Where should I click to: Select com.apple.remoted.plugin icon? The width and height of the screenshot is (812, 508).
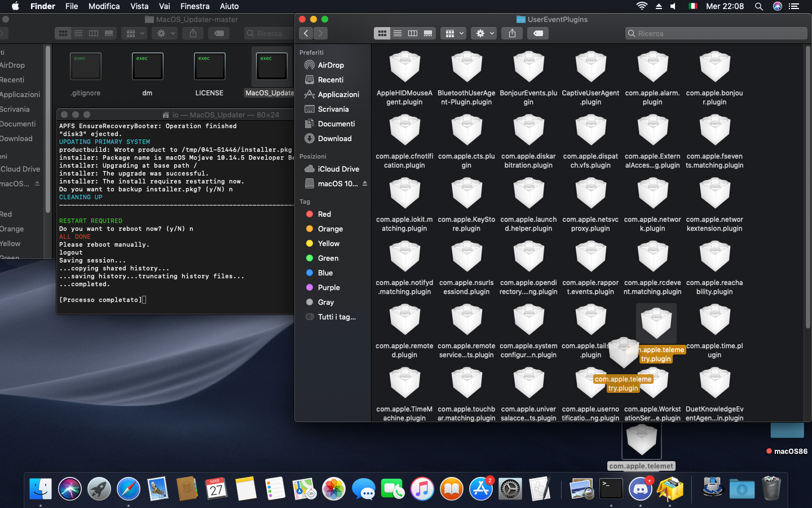click(405, 319)
